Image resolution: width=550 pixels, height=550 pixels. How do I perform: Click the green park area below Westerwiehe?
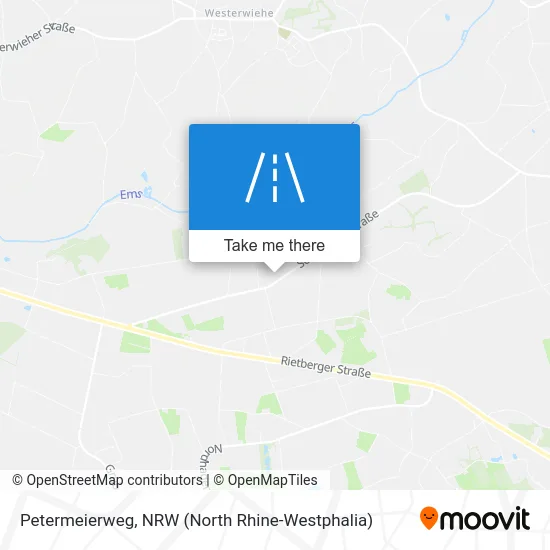(x=309, y=16)
